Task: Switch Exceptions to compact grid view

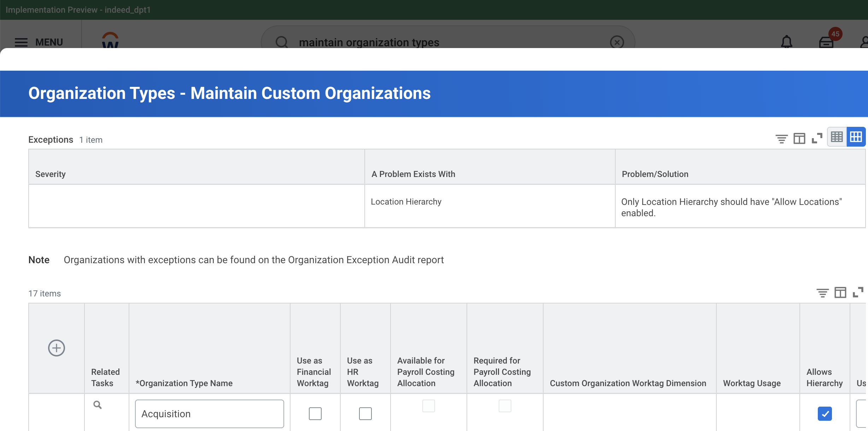Action: pos(837,137)
